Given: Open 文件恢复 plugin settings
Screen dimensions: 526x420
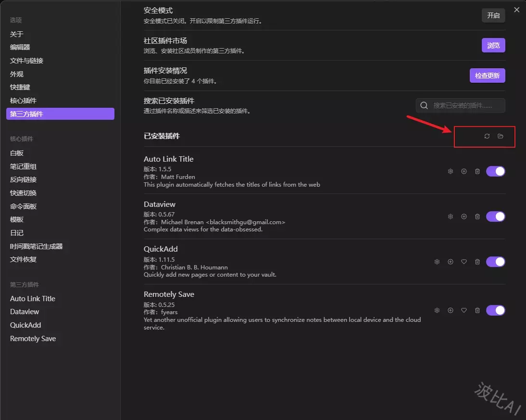Looking at the screenshot, I should (61, 259).
